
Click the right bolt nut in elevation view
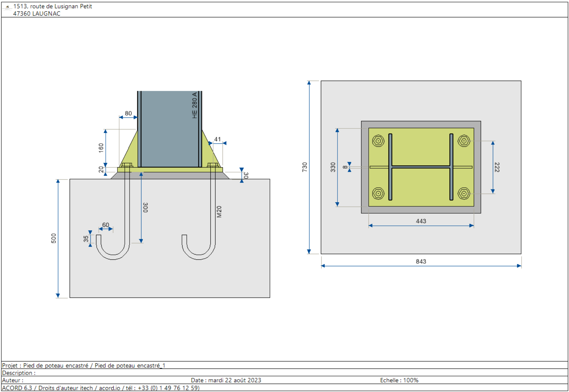[x=212, y=165]
